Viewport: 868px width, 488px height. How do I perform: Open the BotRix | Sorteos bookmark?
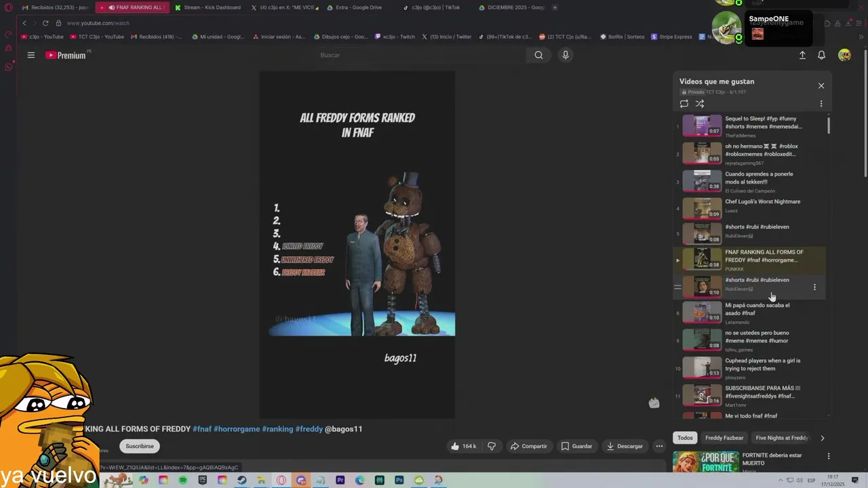point(623,37)
